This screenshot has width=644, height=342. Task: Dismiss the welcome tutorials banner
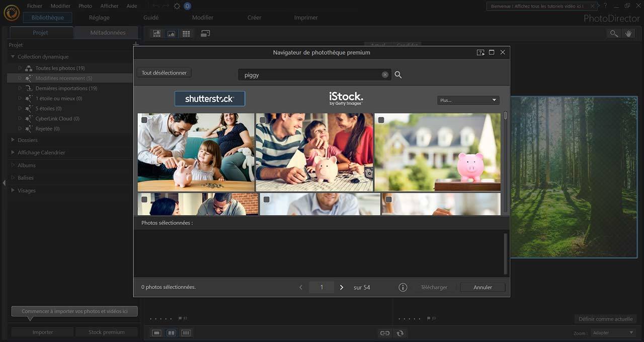[x=593, y=6]
